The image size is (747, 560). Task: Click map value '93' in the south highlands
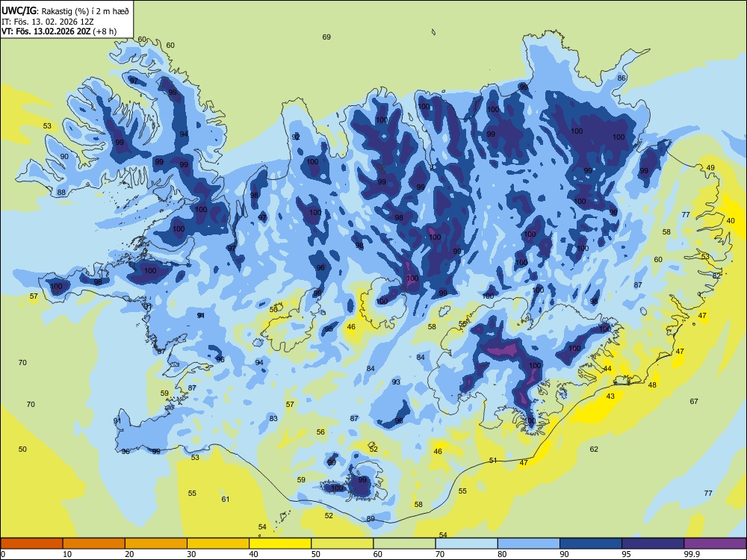[x=396, y=382]
